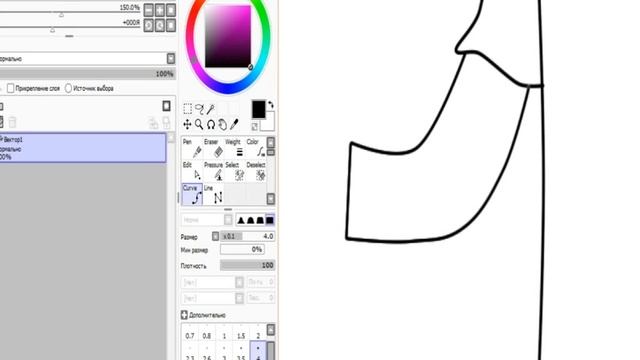This screenshot has height=360, width=640.
Task: Click the layer list scrollbar
Action: tap(171, 246)
